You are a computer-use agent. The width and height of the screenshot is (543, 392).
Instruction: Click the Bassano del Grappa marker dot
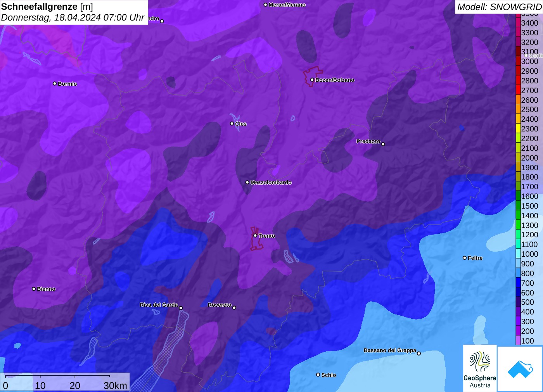click(x=419, y=353)
